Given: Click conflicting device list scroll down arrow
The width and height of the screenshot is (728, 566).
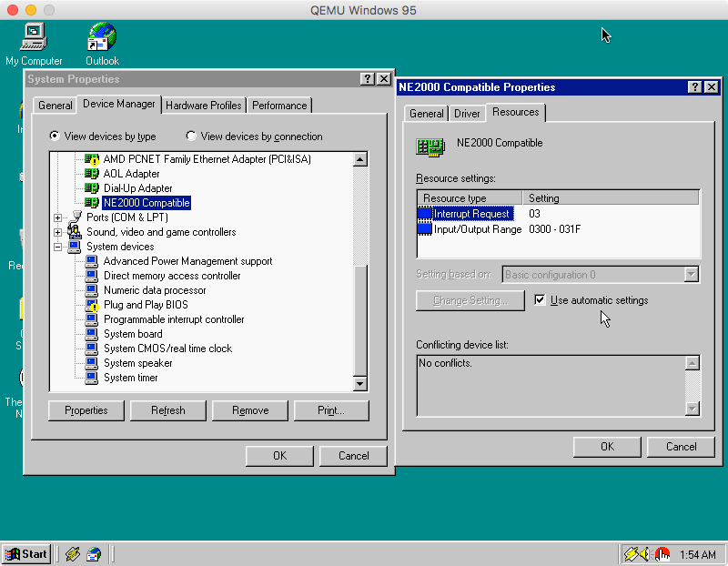Looking at the screenshot, I should pyautogui.click(x=693, y=409).
